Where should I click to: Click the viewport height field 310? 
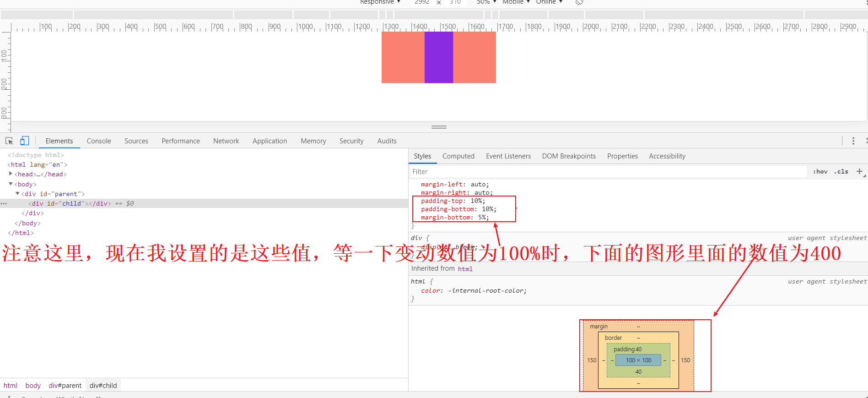pos(455,2)
